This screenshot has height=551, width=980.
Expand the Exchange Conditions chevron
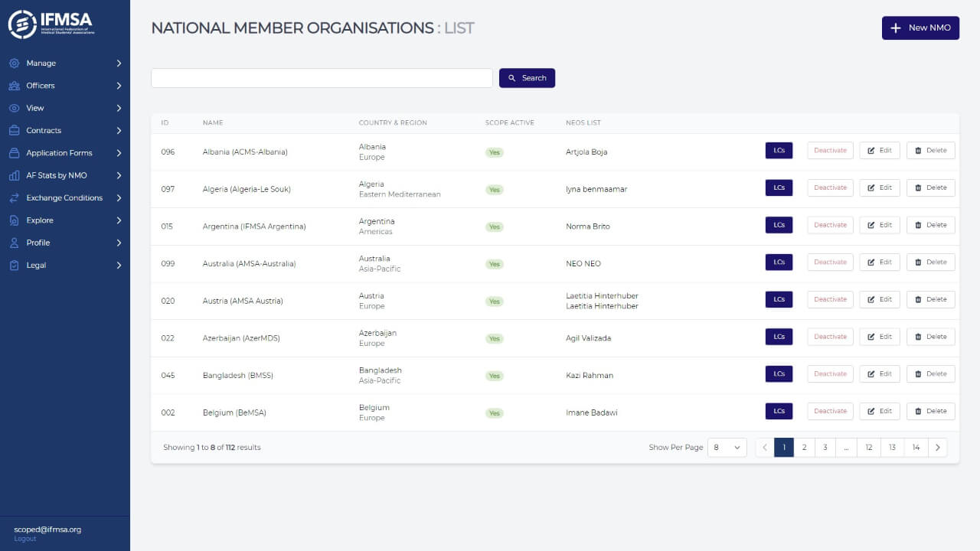pyautogui.click(x=119, y=197)
